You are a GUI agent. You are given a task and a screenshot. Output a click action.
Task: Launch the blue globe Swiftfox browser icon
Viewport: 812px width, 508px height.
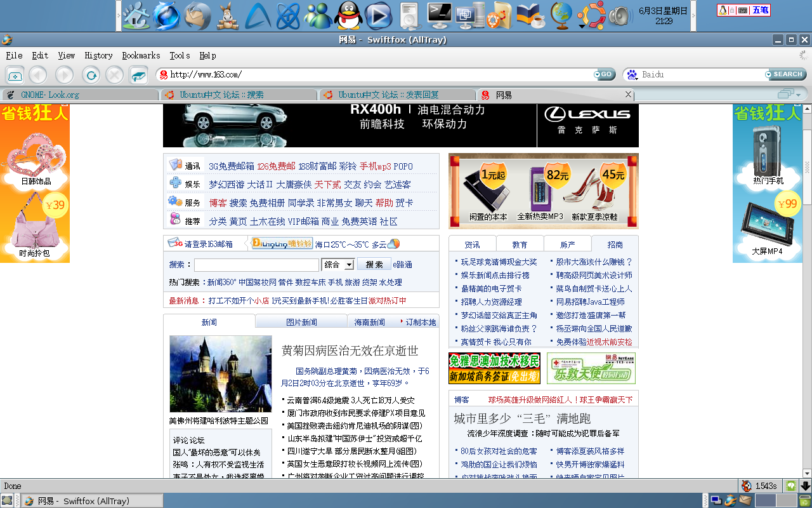167,16
